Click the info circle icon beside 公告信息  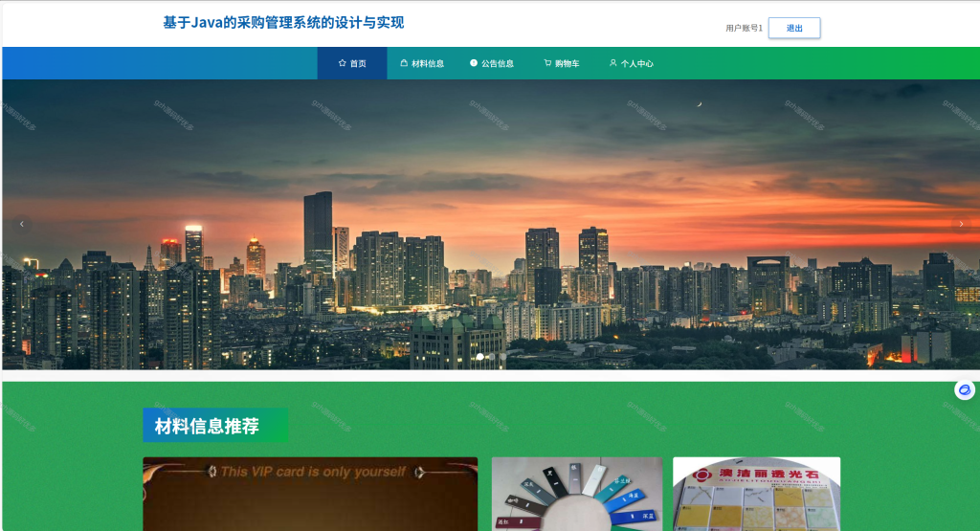474,63
